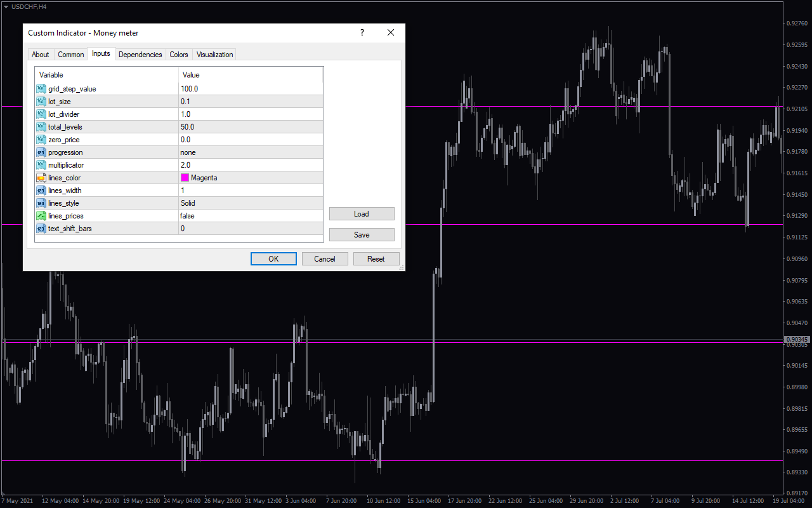This screenshot has width=812, height=508.
Task: Click the zero_price variable type icon
Action: coord(41,140)
